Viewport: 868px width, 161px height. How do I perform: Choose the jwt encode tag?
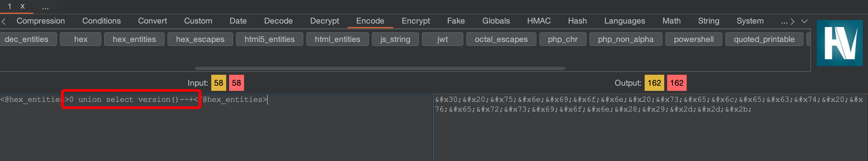click(x=442, y=39)
